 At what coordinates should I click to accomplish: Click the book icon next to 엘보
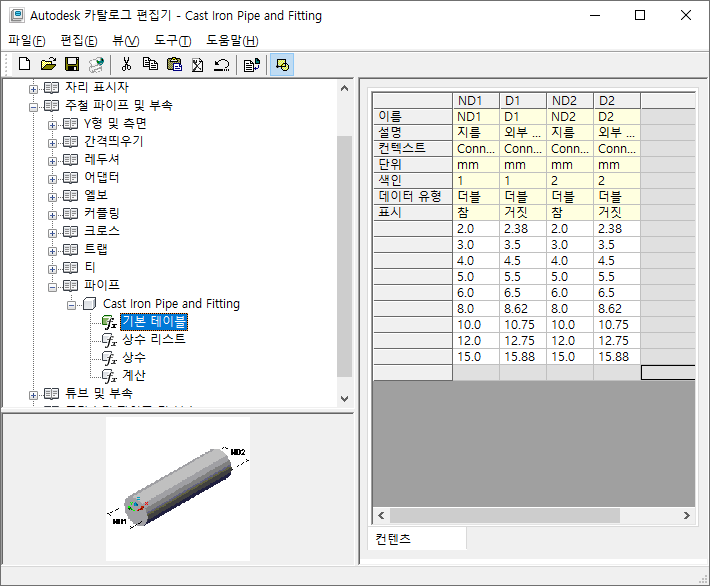click(x=70, y=196)
